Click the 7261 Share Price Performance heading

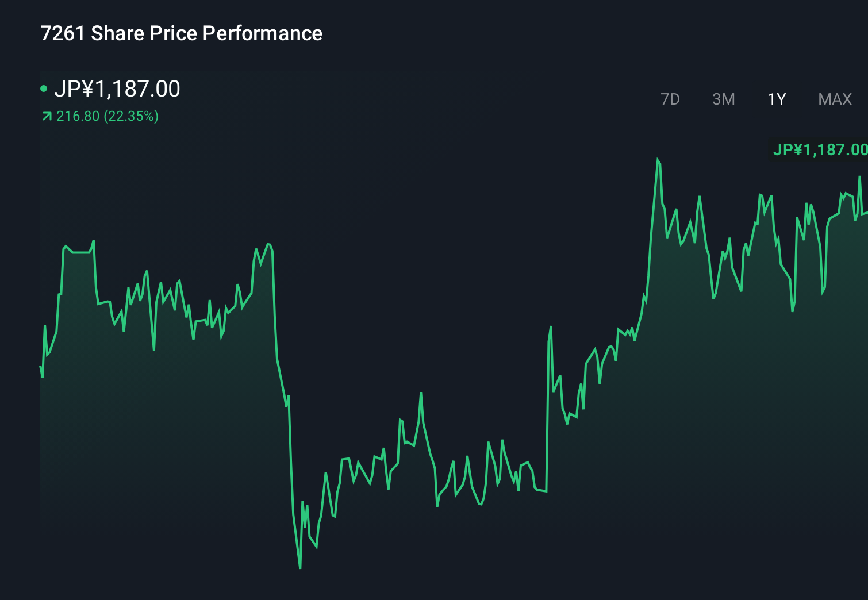click(181, 33)
